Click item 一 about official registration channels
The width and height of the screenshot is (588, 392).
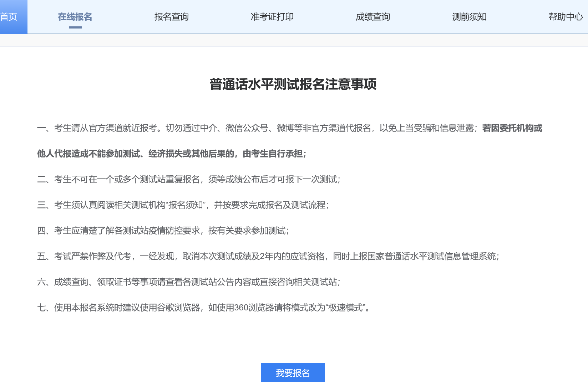click(x=250, y=128)
